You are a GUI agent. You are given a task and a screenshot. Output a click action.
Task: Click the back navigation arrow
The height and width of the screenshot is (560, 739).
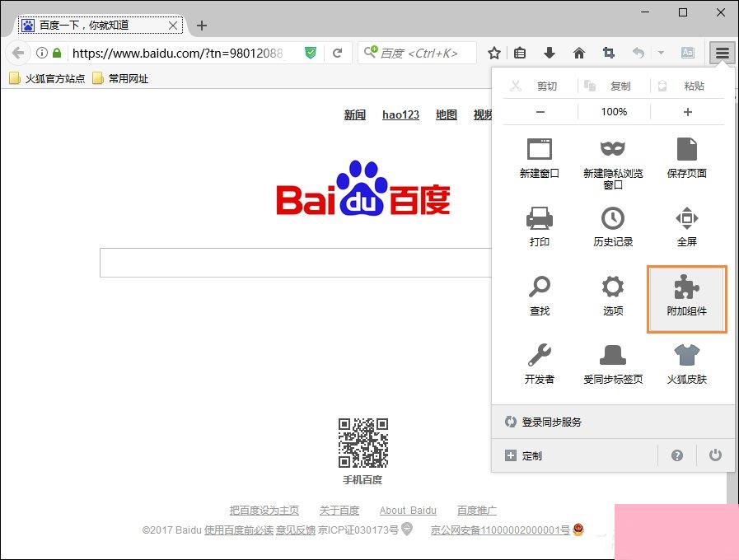pyautogui.click(x=18, y=53)
